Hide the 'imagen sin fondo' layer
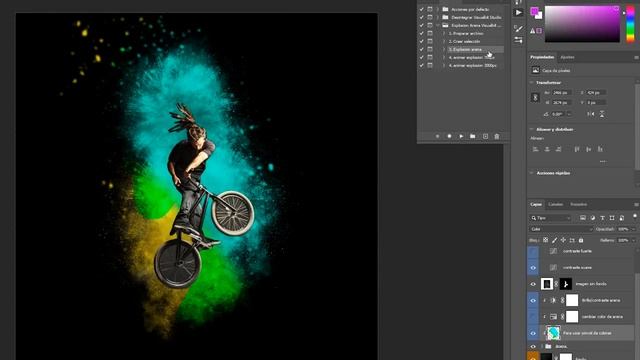This screenshot has width=640, height=360. pyautogui.click(x=533, y=284)
